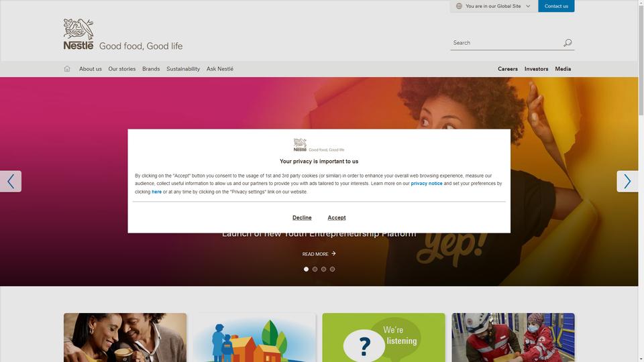Decline the cookie consent
Image resolution: width=644 pixels, height=362 pixels.
(302, 218)
